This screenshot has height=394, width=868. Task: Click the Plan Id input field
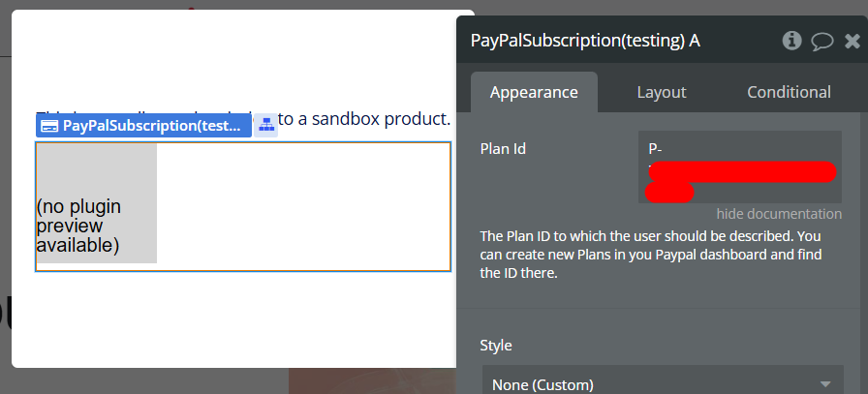[739, 167]
